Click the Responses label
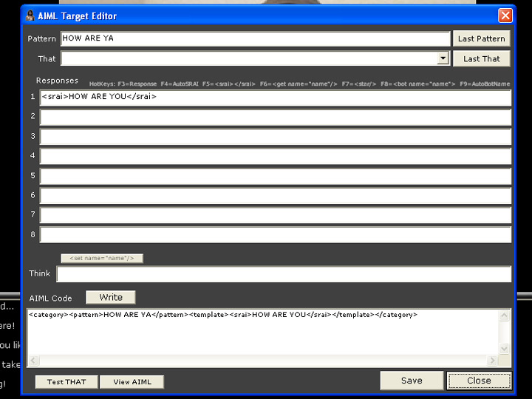The image size is (532, 399). [x=57, y=81]
